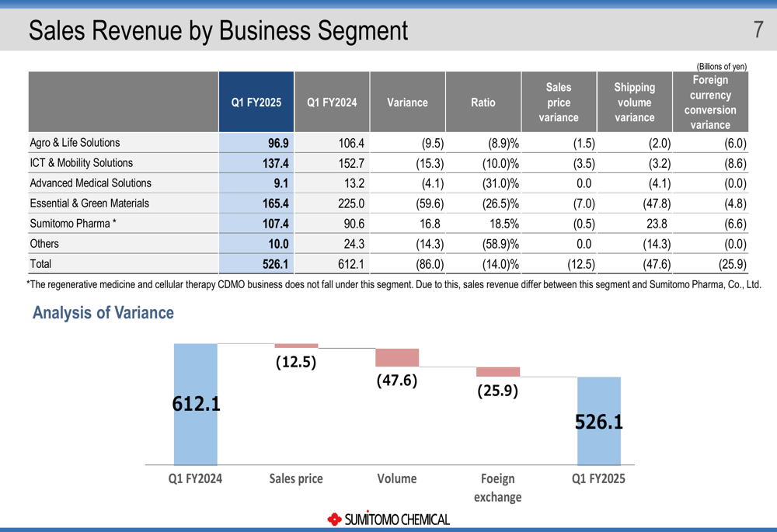The image size is (777, 532).
Task: Click the red Sales price bar in the chart
Action: [x=296, y=346]
